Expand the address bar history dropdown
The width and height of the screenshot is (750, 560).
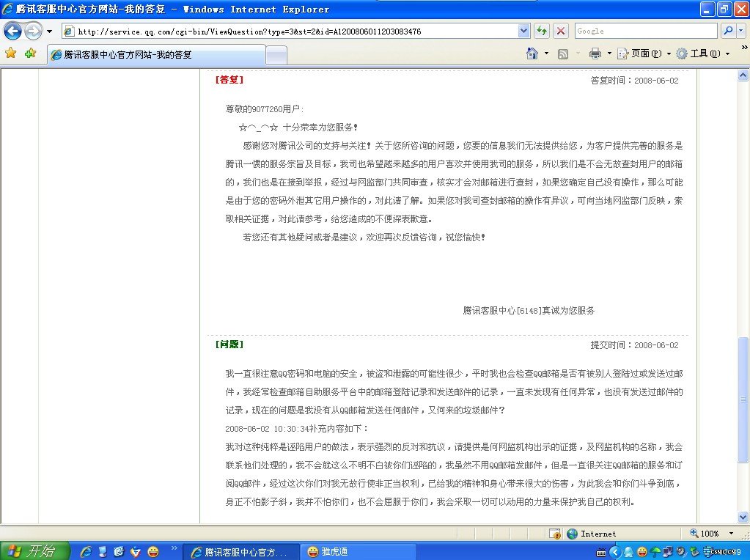coord(523,31)
